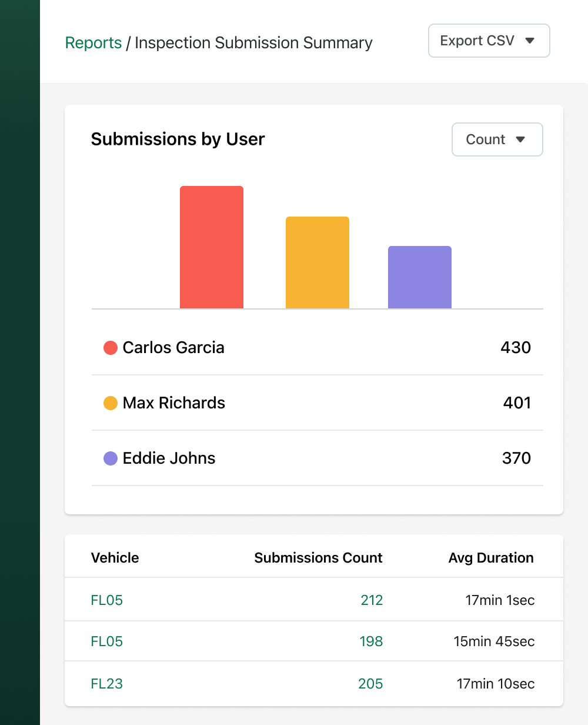Open the 198 submissions count link

[371, 641]
